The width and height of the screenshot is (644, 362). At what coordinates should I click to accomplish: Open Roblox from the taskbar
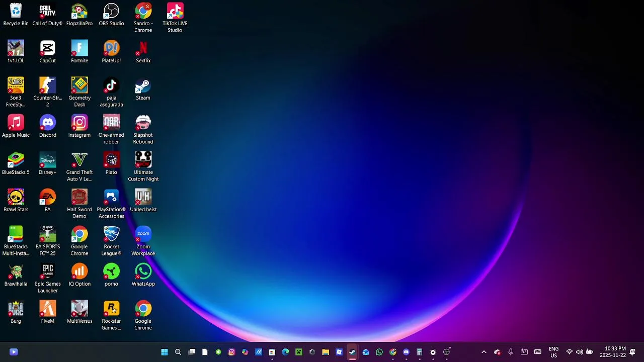point(339,352)
